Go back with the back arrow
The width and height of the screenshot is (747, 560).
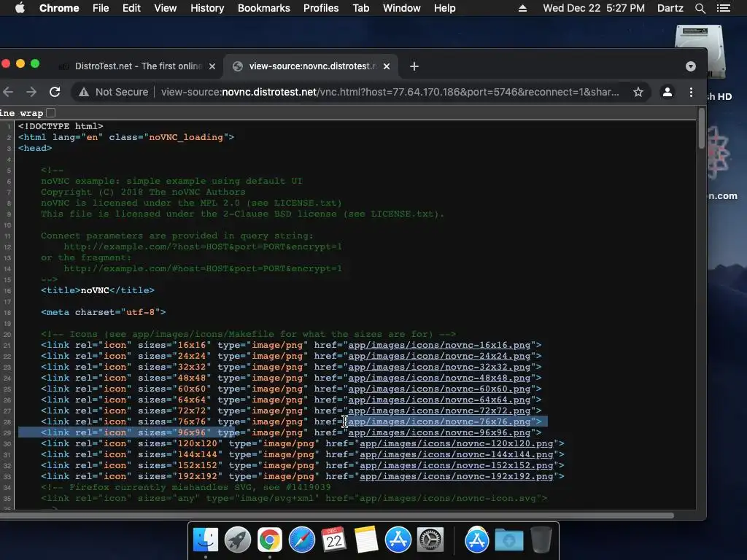[x=8, y=92]
